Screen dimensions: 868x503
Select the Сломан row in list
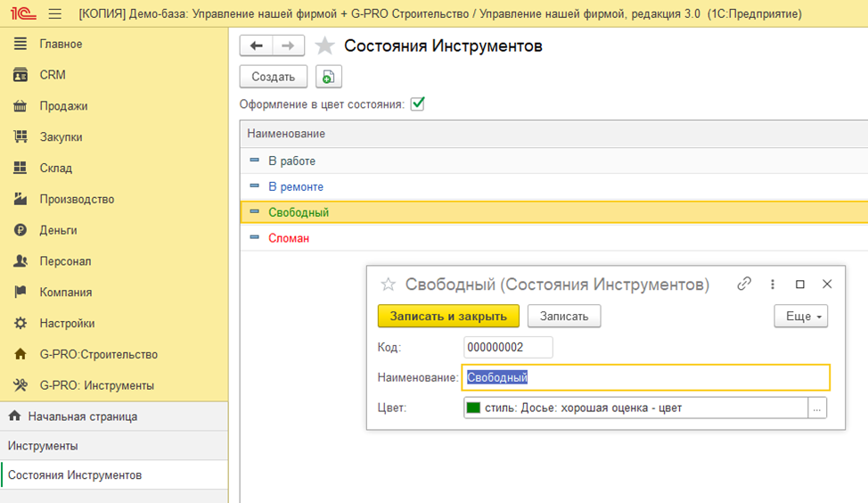289,238
